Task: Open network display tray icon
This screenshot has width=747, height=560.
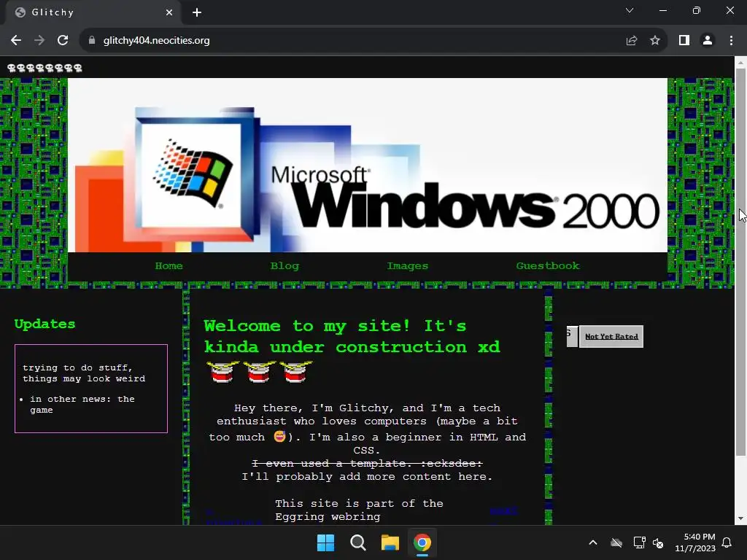Action: 639,542
